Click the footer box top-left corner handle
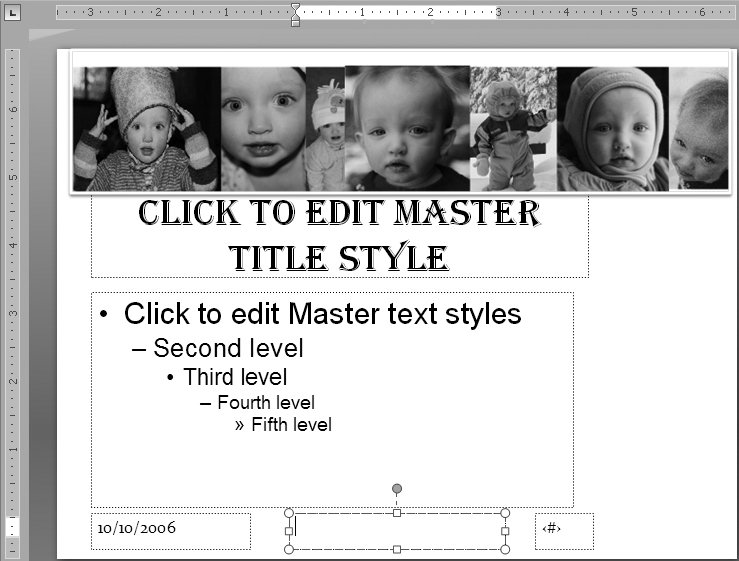The height and width of the screenshot is (561, 739). coord(289,513)
